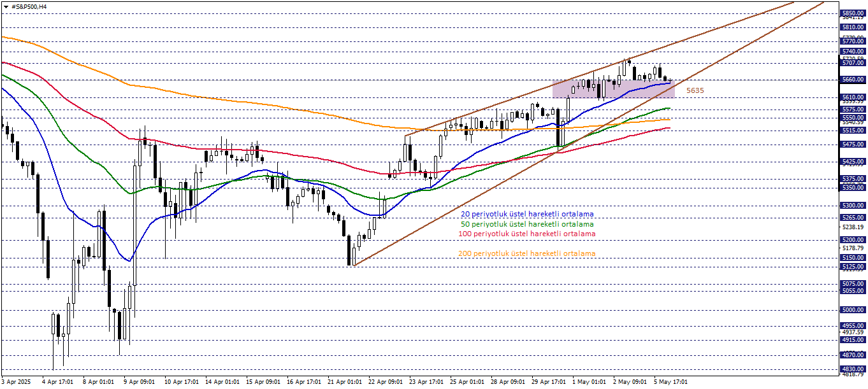The width and height of the screenshot is (868, 389).
Task: Click the 5425.00 price level label
Action: click(853, 162)
